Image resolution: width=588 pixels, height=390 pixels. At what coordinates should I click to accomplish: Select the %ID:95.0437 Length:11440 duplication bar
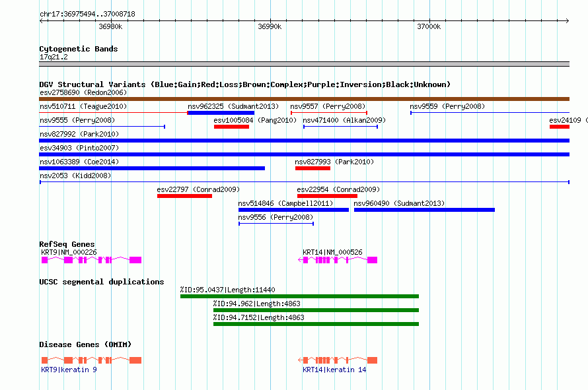pyautogui.click(x=300, y=296)
